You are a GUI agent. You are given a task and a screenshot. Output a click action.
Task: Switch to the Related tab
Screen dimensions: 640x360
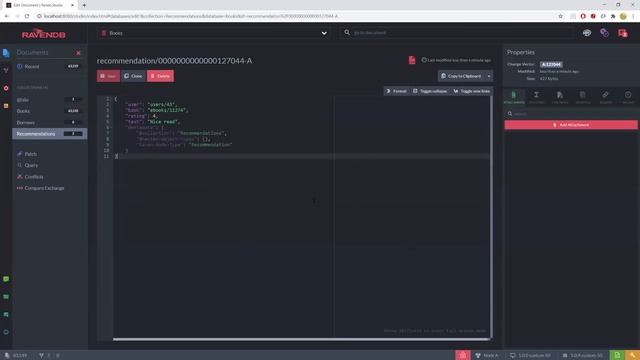(605, 97)
